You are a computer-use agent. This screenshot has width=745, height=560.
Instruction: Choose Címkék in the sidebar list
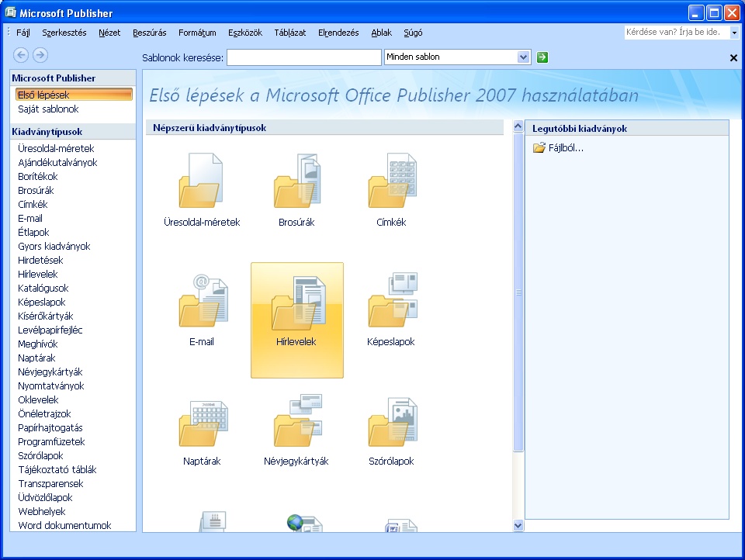pyautogui.click(x=33, y=204)
